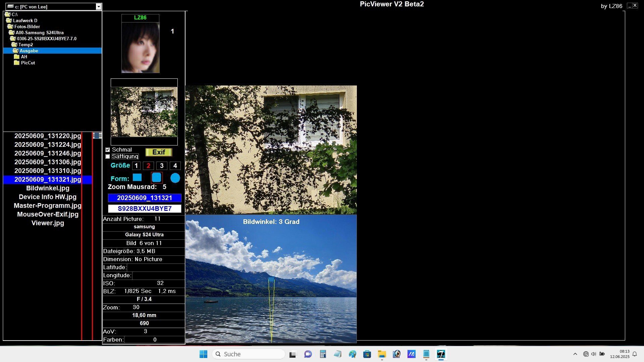Click the list view icon above file list
This screenshot has width=644, height=362.
tap(97, 135)
